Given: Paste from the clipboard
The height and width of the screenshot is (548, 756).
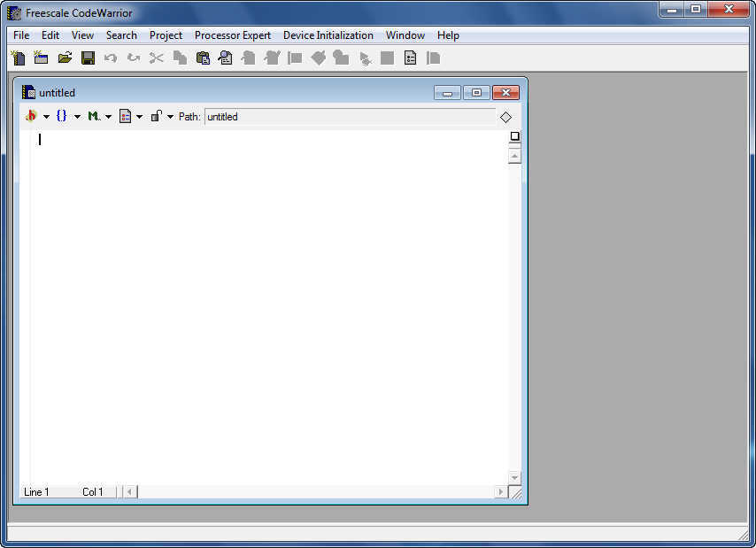Looking at the screenshot, I should tap(203, 58).
